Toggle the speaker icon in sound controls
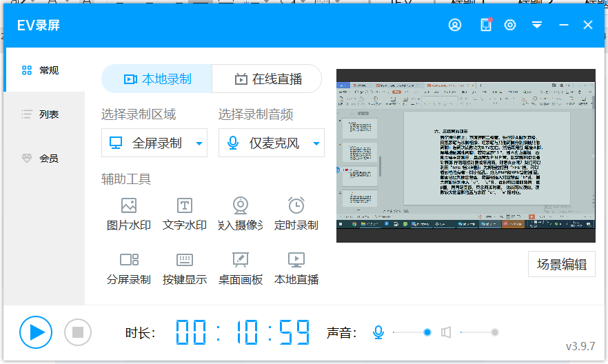608x364 pixels. coord(446,332)
